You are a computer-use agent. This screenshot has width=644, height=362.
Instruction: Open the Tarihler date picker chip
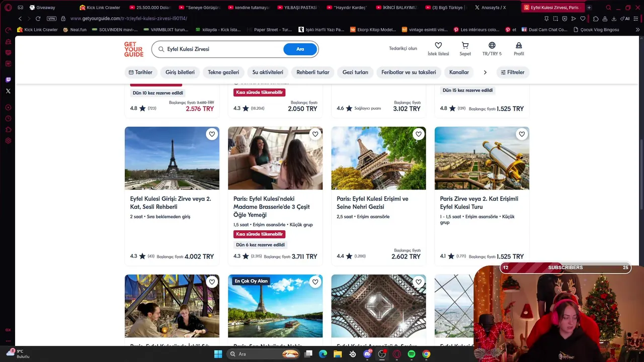coord(140,72)
